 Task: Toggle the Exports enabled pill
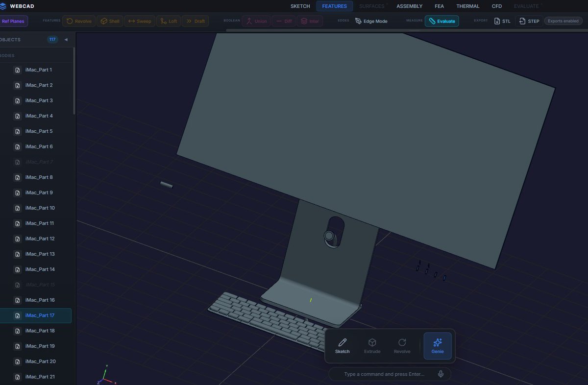[563, 21]
